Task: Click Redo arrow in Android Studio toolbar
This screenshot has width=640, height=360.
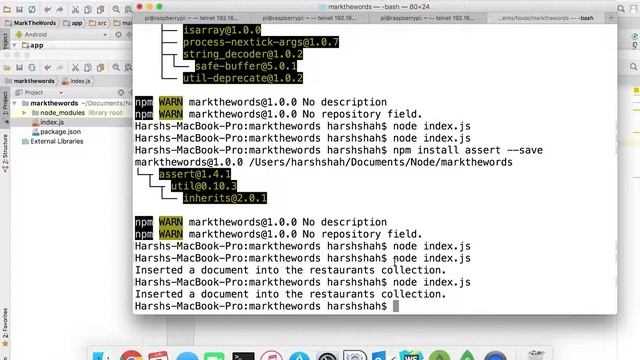Action: [60, 9]
